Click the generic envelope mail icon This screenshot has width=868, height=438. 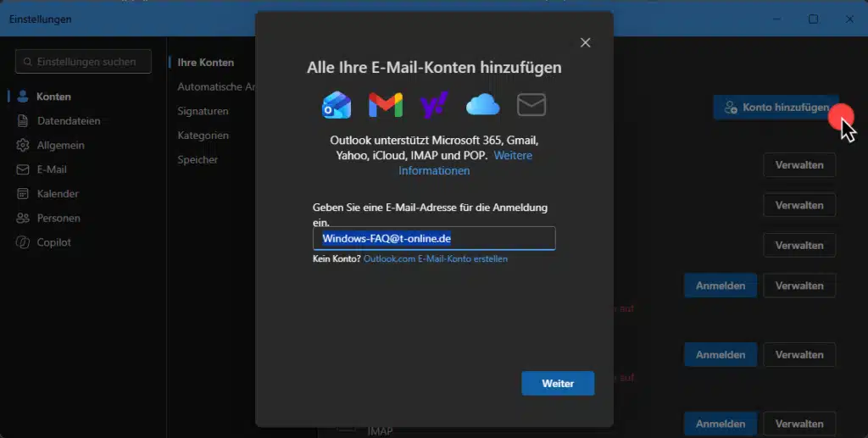pyautogui.click(x=531, y=104)
